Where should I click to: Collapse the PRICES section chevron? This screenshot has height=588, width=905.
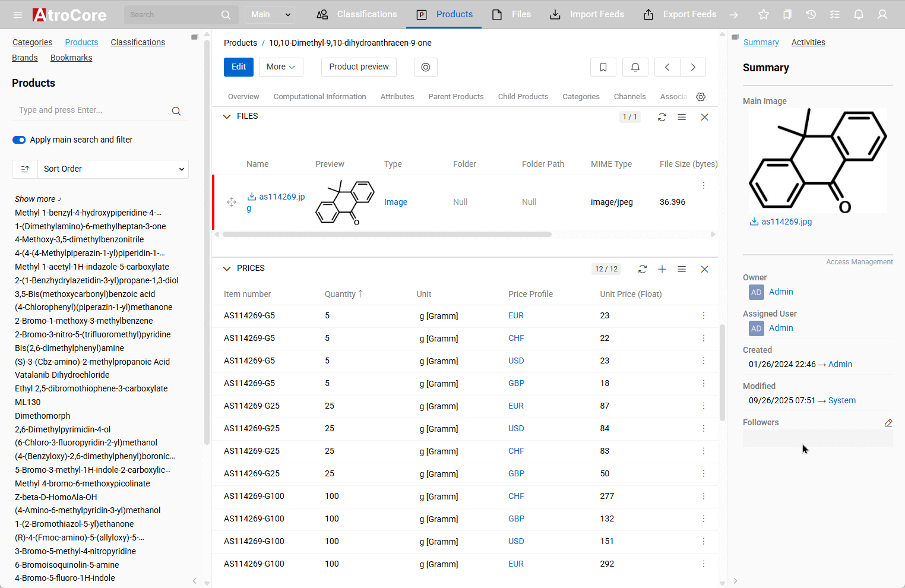(x=227, y=268)
